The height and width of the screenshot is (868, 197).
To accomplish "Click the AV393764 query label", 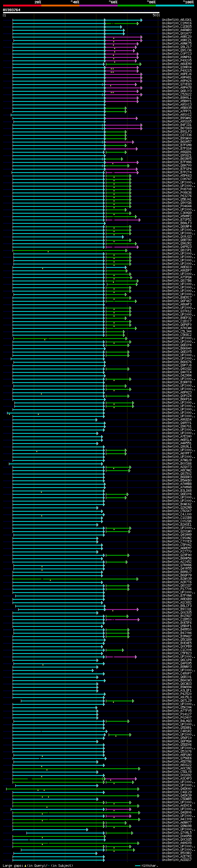I will pyautogui.click(x=11, y=10).
